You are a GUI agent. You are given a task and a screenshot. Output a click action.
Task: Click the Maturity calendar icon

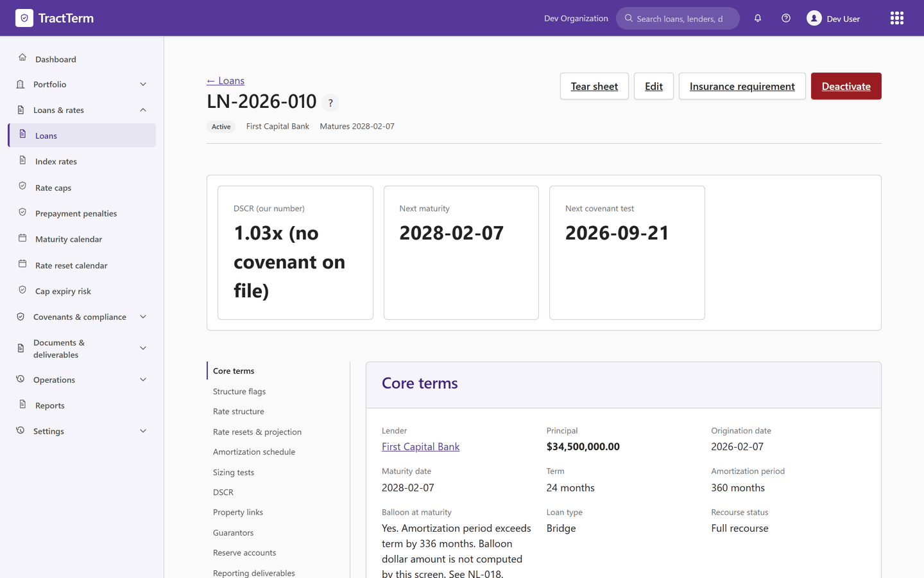point(22,238)
